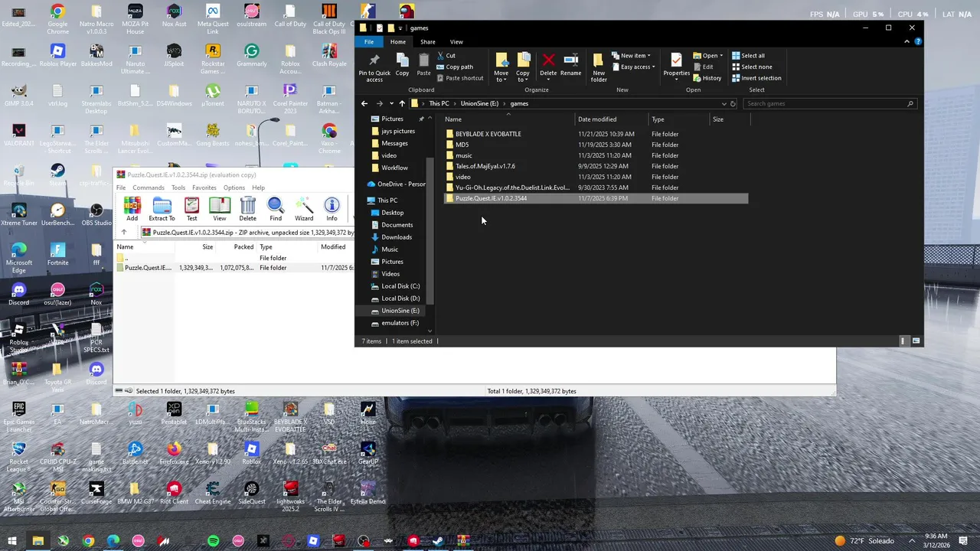Open the File tab in Explorer
This screenshot has width=980, height=551.
(x=369, y=42)
